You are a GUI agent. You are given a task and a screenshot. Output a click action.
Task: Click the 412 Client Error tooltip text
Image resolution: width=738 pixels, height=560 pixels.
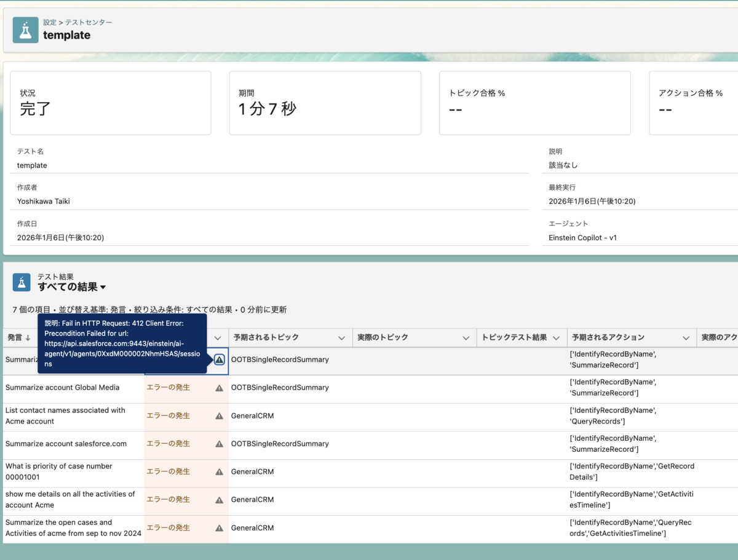(x=122, y=343)
